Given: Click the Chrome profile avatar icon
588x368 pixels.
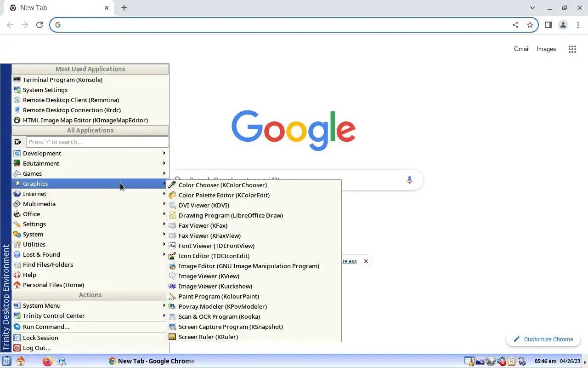Looking at the screenshot, I should [563, 25].
